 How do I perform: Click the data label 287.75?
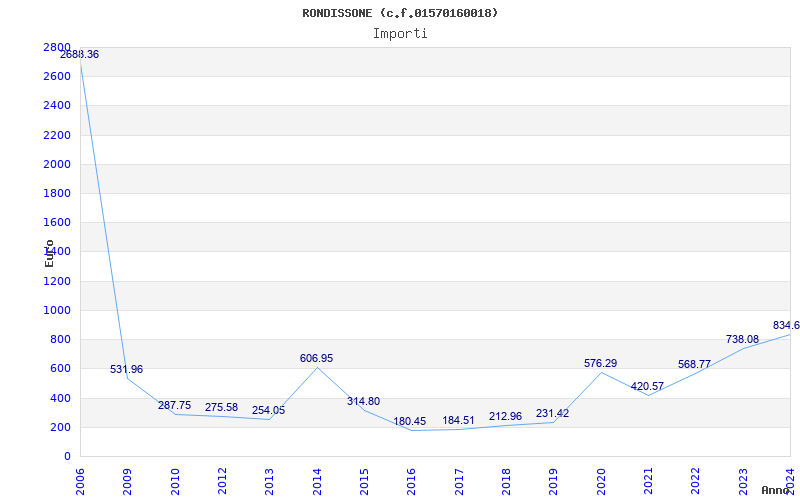coord(174,406)
